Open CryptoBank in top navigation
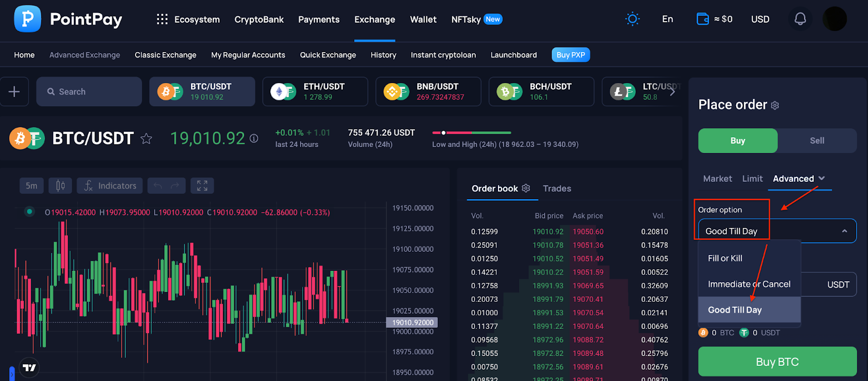Screen dimensions: 868x381 coord(259,20)
